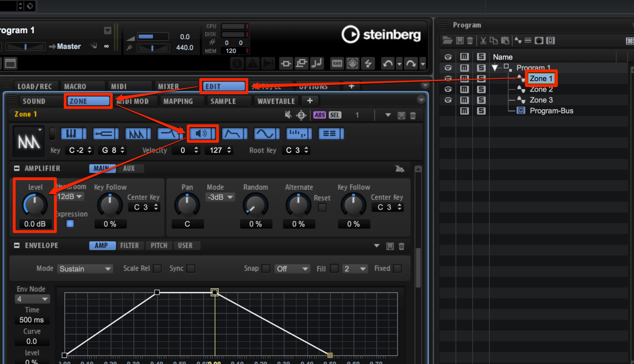Toggle solo S button for Program-Bus
Viewport: 634px width, 364px height.
tap(481, 111)
